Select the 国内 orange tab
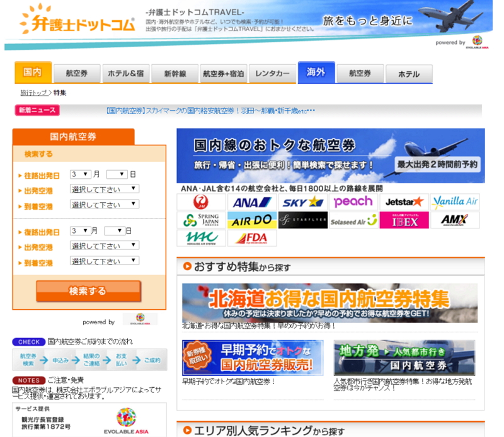 33,72
